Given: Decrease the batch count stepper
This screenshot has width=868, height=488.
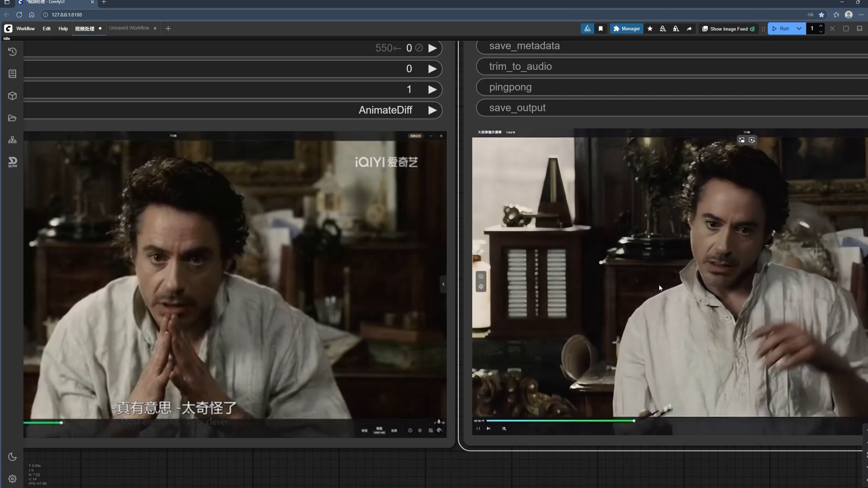Looking at the screenshot, I should click(821, 31).
